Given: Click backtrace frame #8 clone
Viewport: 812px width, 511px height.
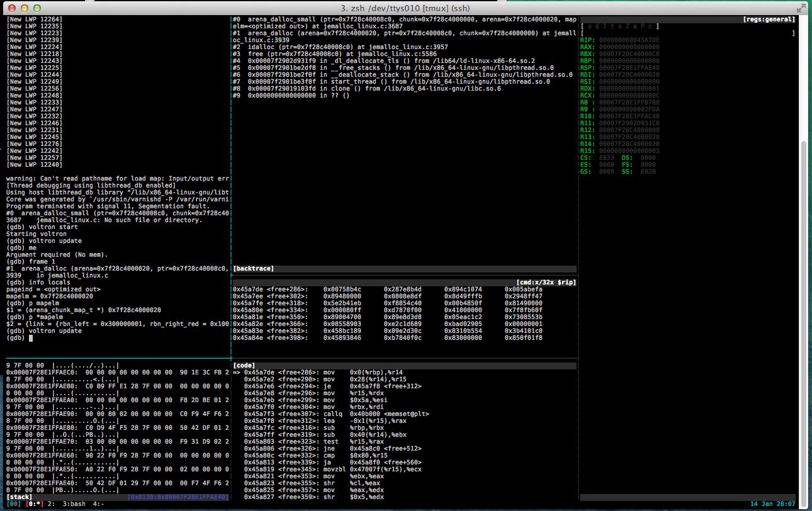Looking at the screenshot, I should [x=367, y=89].
